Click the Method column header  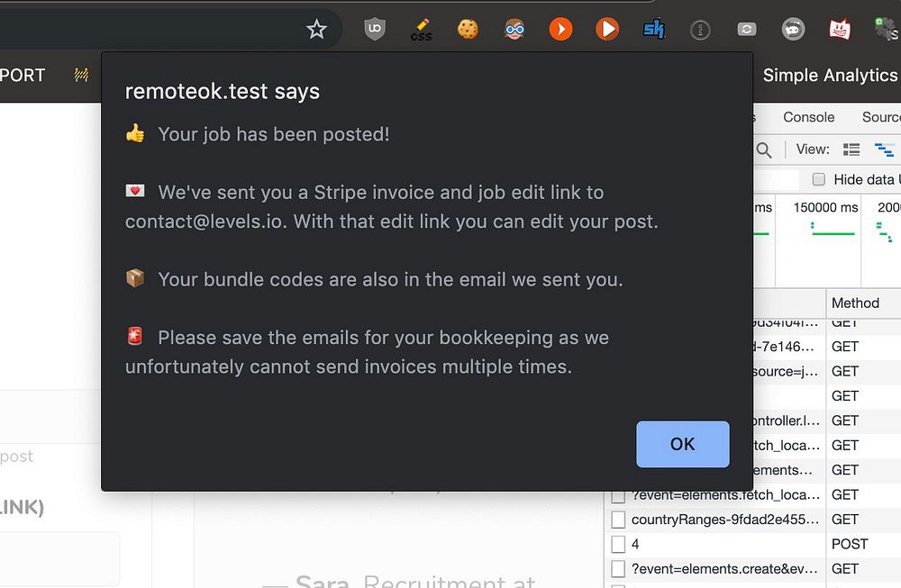point(855,303)
